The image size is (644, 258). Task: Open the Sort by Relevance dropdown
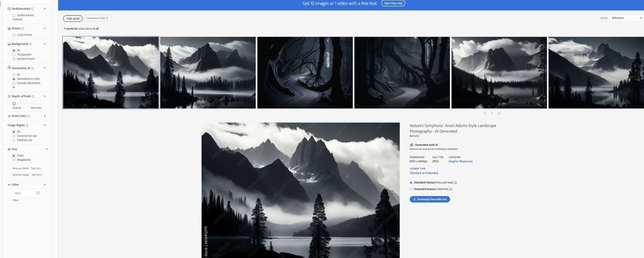pos(626,18)
